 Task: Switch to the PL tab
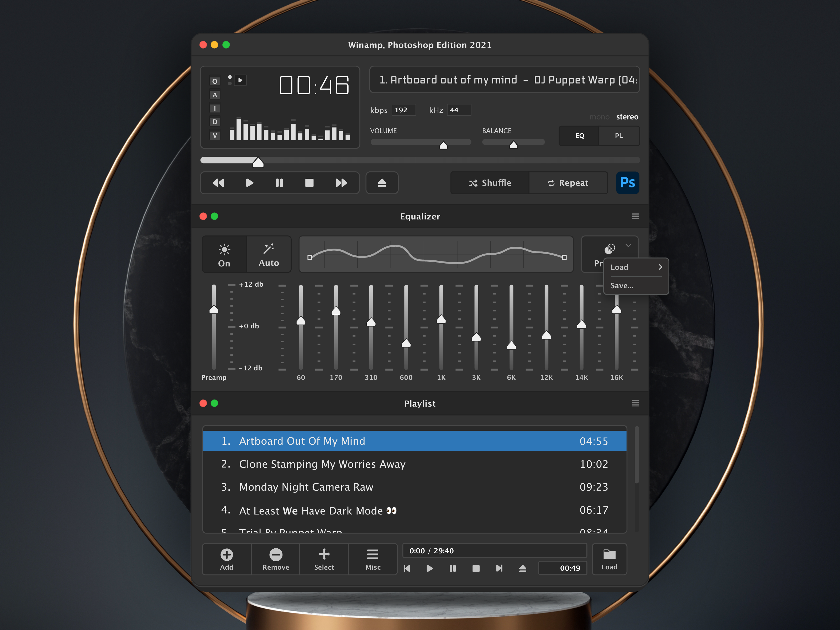pos(619,135)
